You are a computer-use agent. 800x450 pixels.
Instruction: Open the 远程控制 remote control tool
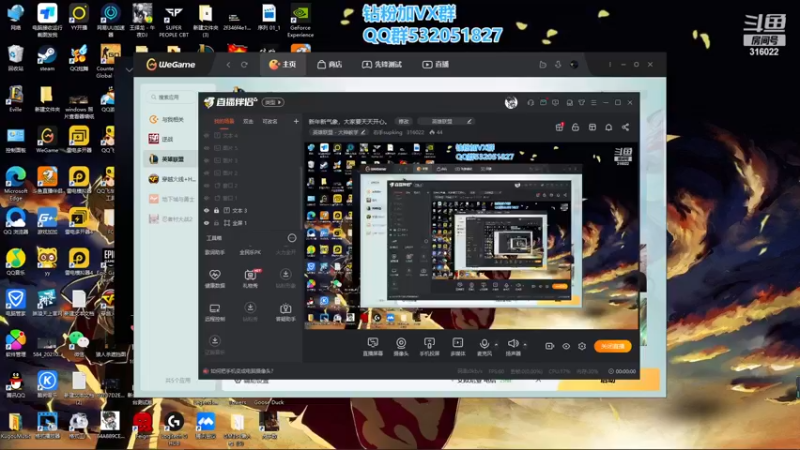(215, 312)
